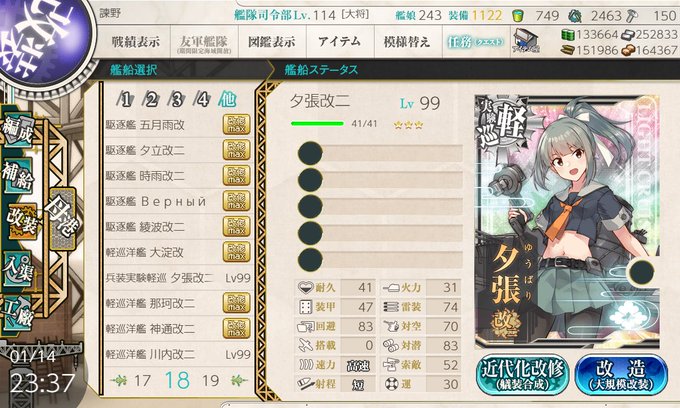Screen dimensions: 680x408
Task: Click the reinforcement expansion slot on card
Action: [x=641, y=272]
